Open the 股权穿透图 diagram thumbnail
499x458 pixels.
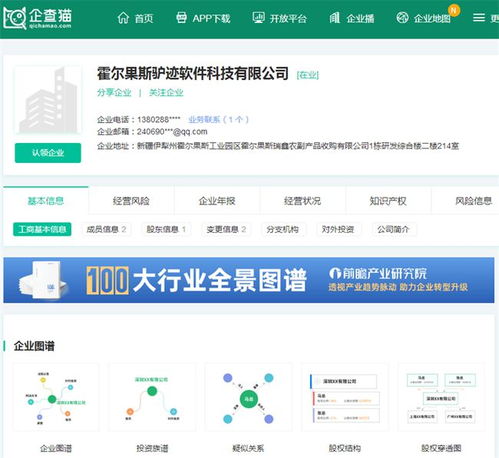pyautogui.click(x=441, y=398)
